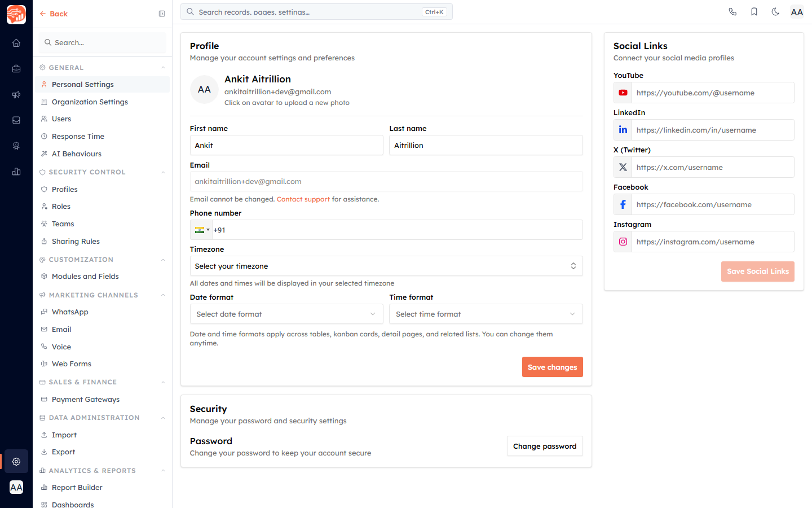Viewport: 812px width, 508px height.
Task: Click the Contact support link
Action: tap(303, 199)
